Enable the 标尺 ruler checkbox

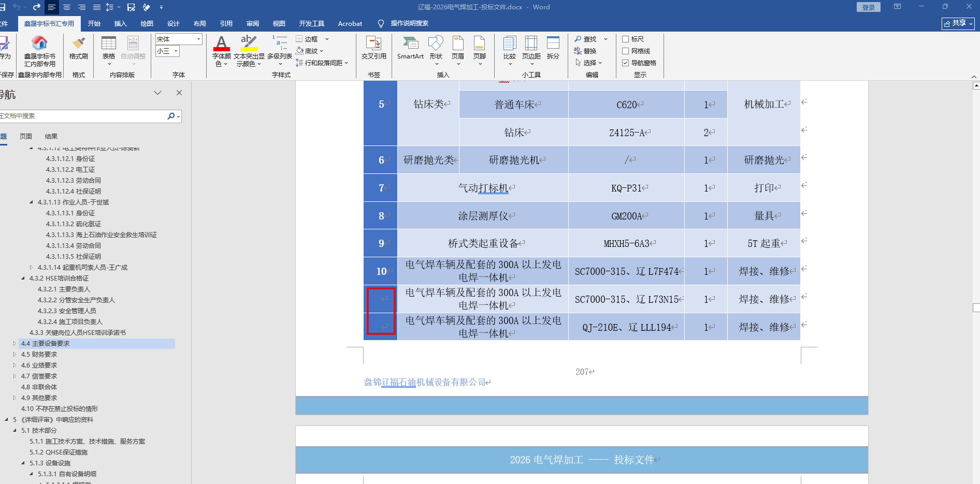click(x=625, y=39)
